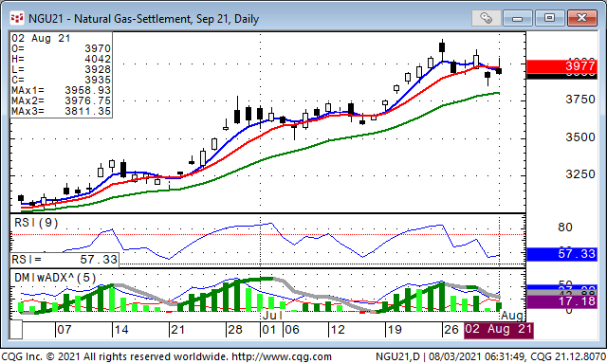Click the 19 date axis label
The width and height of the screenshot is (607, 364).
tap(395, 330)
